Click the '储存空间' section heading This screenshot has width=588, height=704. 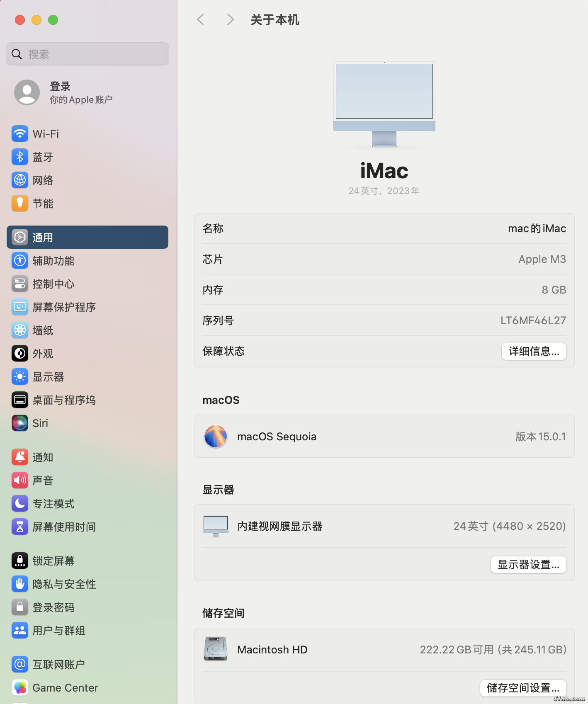(224, 613)
